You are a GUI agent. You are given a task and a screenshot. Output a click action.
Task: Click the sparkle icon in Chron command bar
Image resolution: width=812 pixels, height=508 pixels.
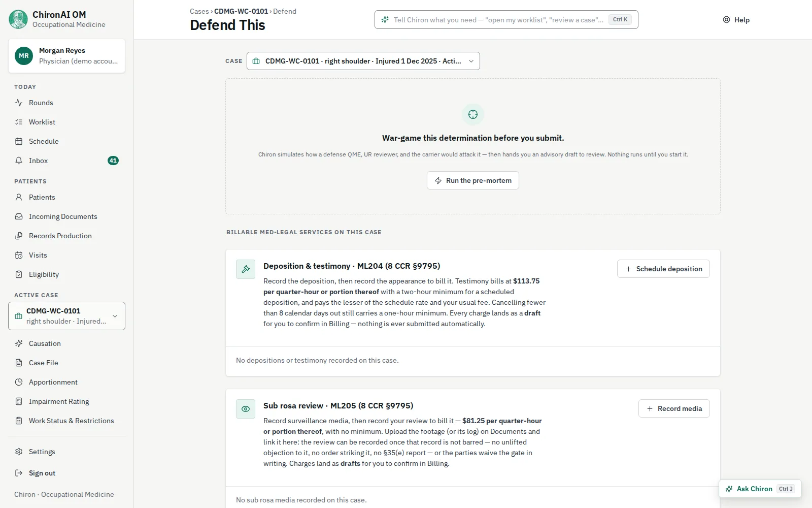385,20
